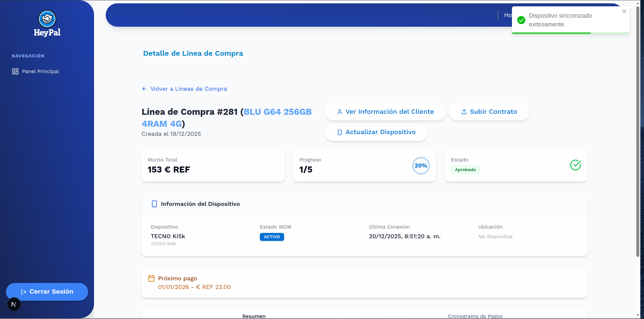Image resolution: width=644 pixels, height=319 pixels.
Task: Click Actualizar Dispositivo button
Action: tap(376, 132)
